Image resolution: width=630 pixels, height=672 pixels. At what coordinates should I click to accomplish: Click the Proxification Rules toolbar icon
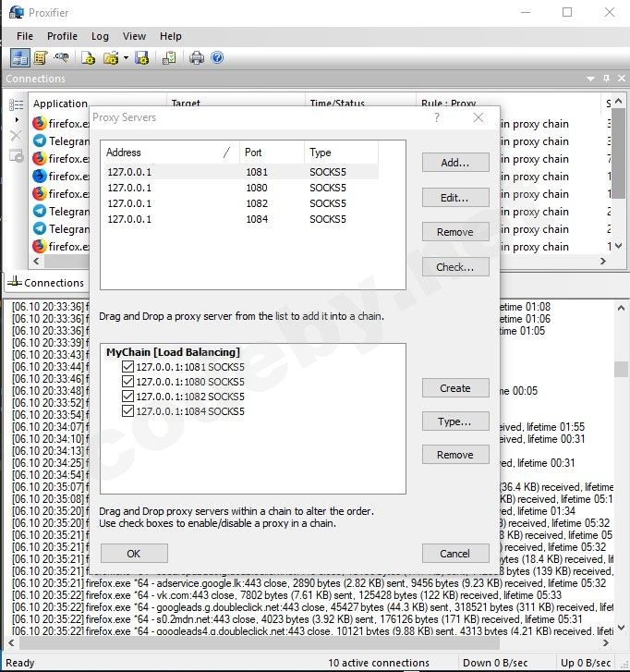click(x=41, y=57)
